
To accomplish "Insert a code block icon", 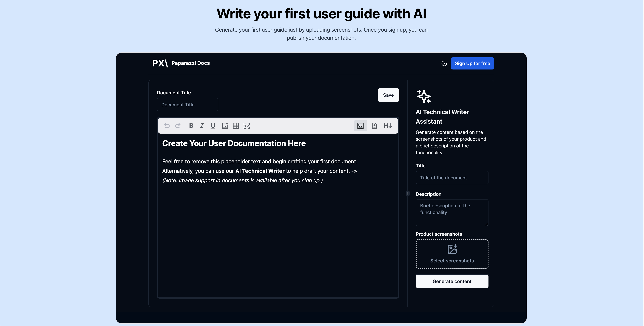I will tap(247, 126).
